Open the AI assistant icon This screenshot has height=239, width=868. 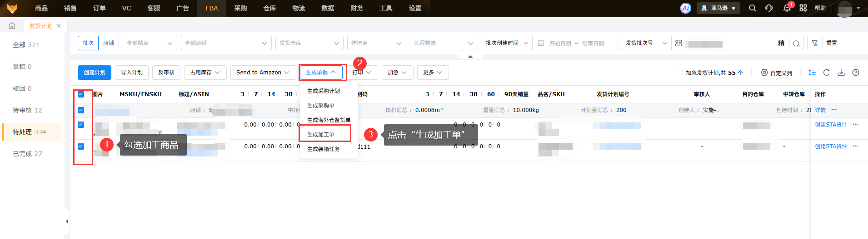click(686, 8)
